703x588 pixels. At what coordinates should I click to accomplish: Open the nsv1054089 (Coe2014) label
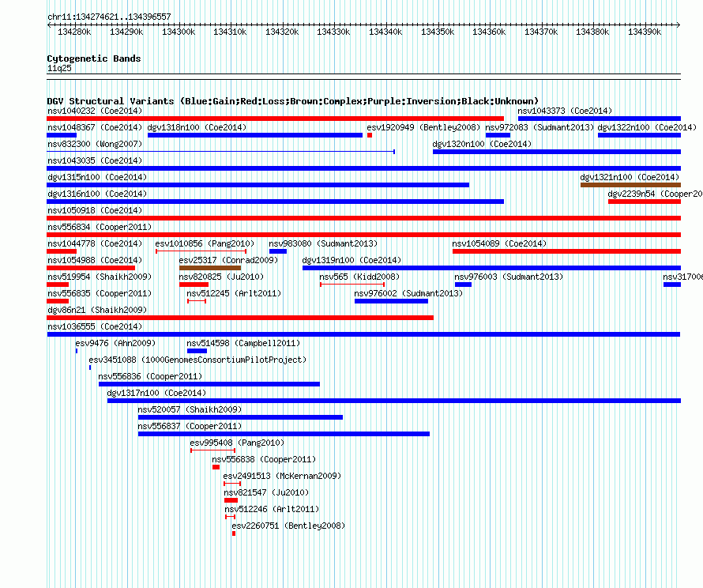(x=499, y=243)
